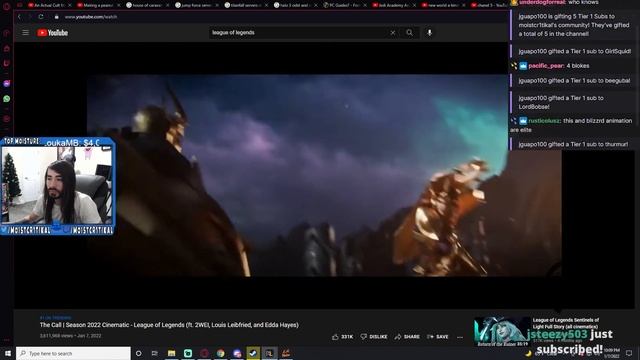This screenshot has height=360, width=640.
Task: Reload the page
Action: pos(41,17)
